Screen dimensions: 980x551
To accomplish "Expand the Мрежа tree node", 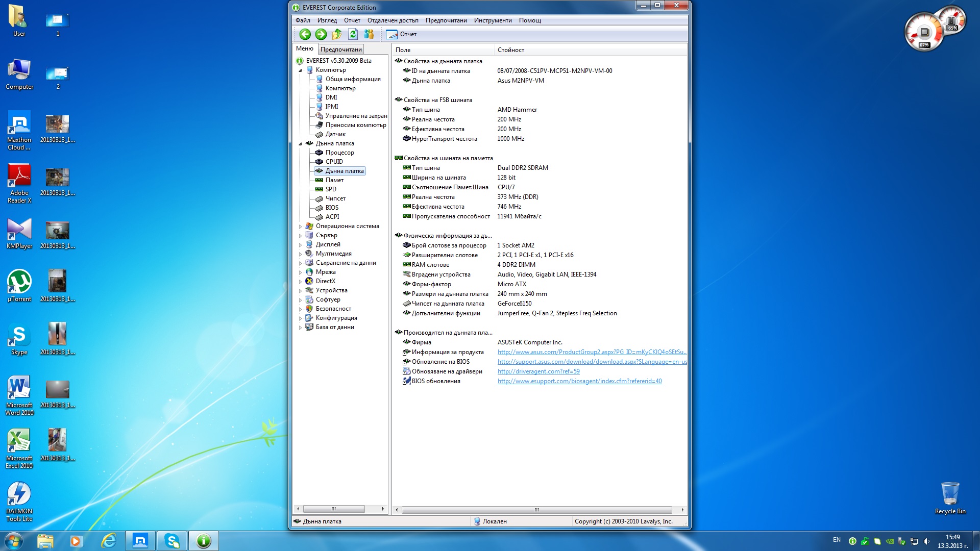I will click(300, 272).
